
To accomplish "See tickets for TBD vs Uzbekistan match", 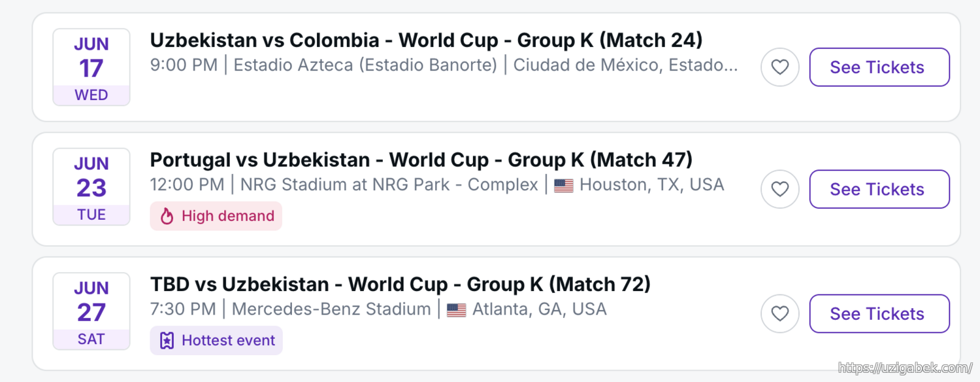I will click(x=879, y=314).
